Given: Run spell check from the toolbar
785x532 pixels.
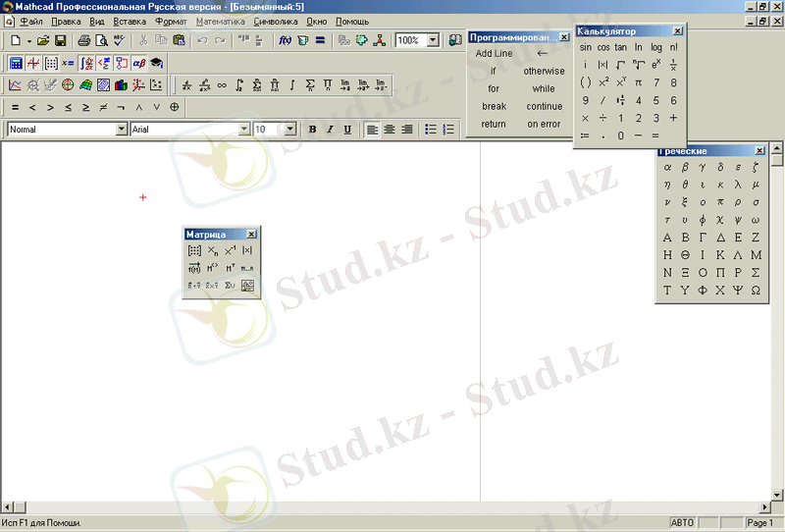Looking at the screenshot, I should [119, 40].
